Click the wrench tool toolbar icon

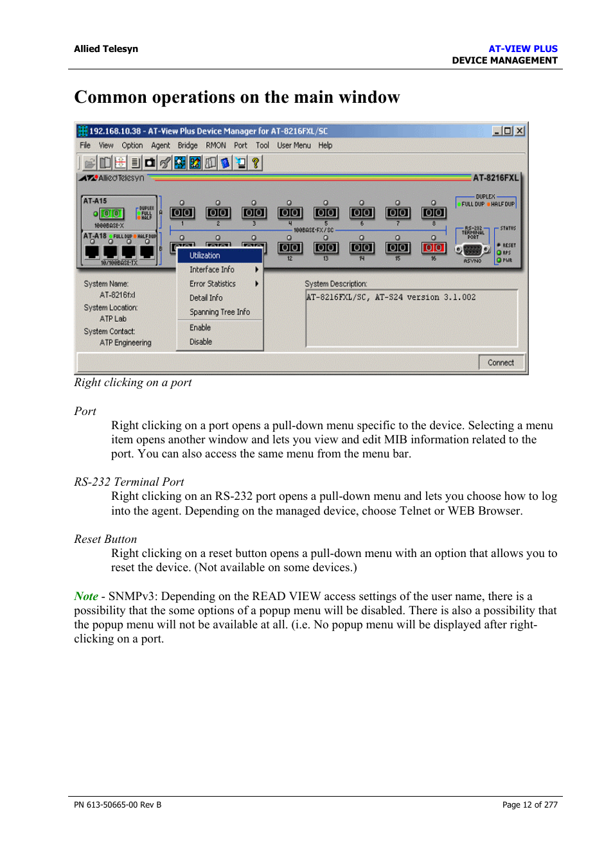pos(165,163)
